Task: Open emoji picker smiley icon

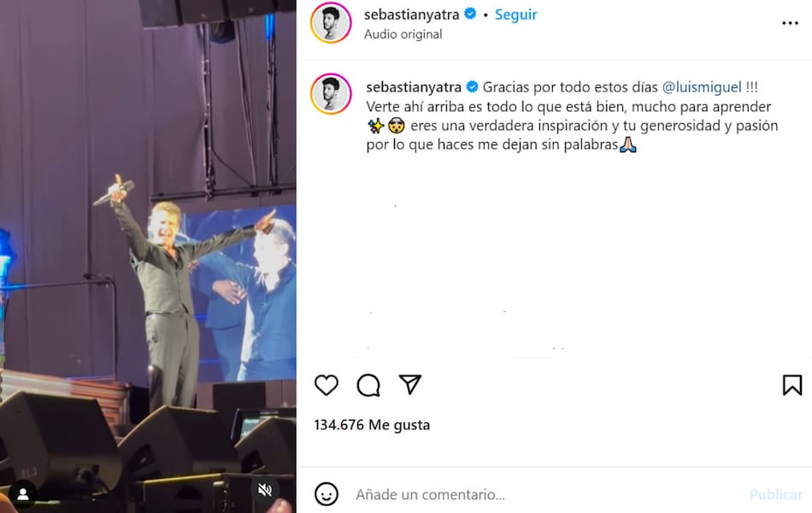Action: (x=327, y=494)
